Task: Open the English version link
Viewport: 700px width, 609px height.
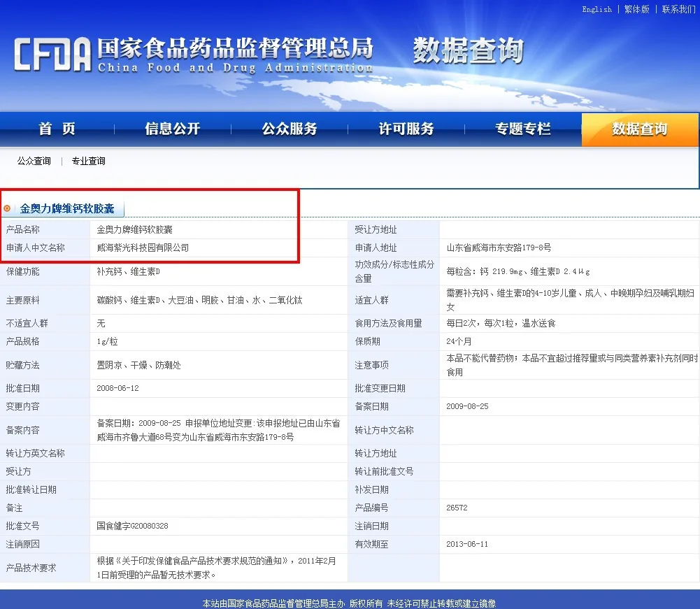Action: pyautogui.click(x=597, y=9)
